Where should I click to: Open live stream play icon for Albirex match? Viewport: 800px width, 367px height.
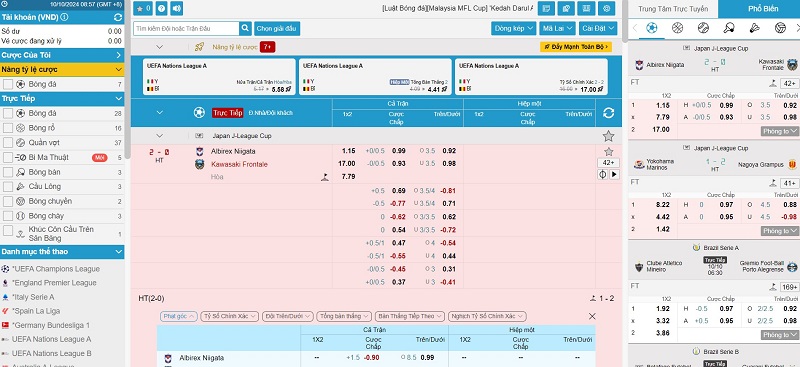(x=614, y=175)
